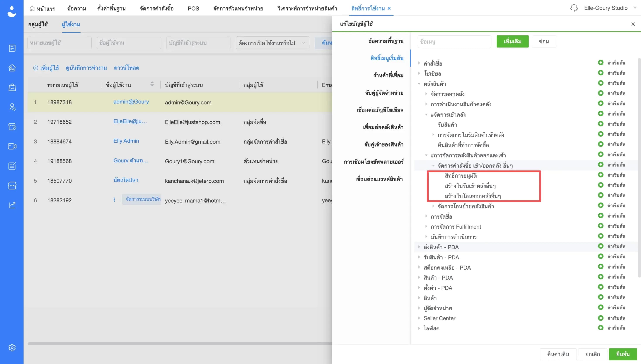The image size is (641, 364).
Task: Open the user management sidebar icon
Action: coord(12,107)
